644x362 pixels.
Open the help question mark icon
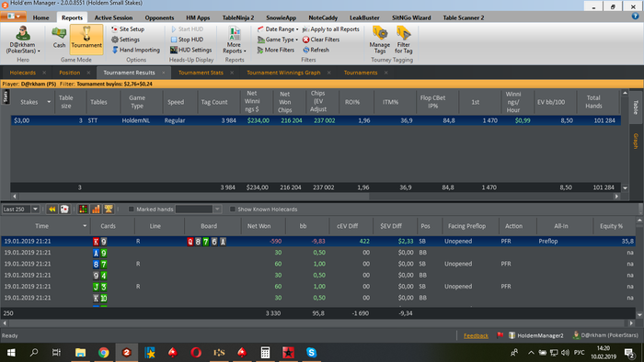pos(635,17)
